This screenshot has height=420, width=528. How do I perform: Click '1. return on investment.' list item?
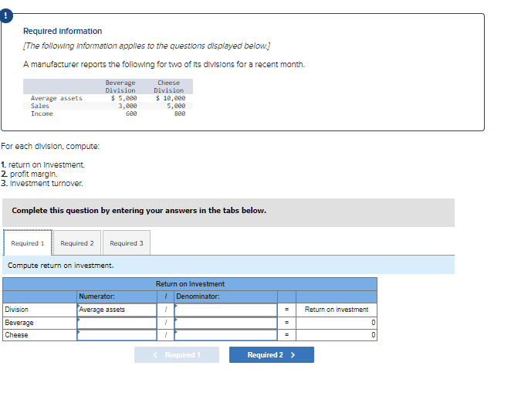[x=42, y=164]
